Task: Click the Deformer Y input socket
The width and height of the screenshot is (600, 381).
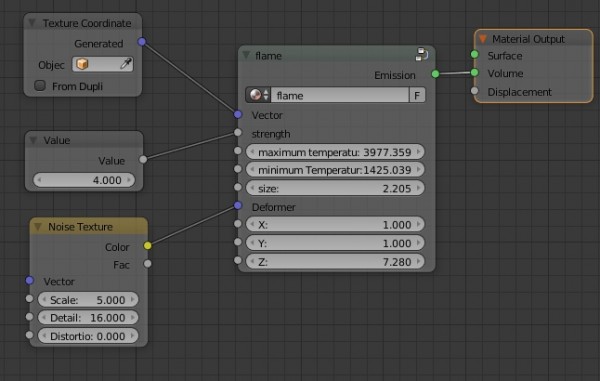Action: coord(238,242)
